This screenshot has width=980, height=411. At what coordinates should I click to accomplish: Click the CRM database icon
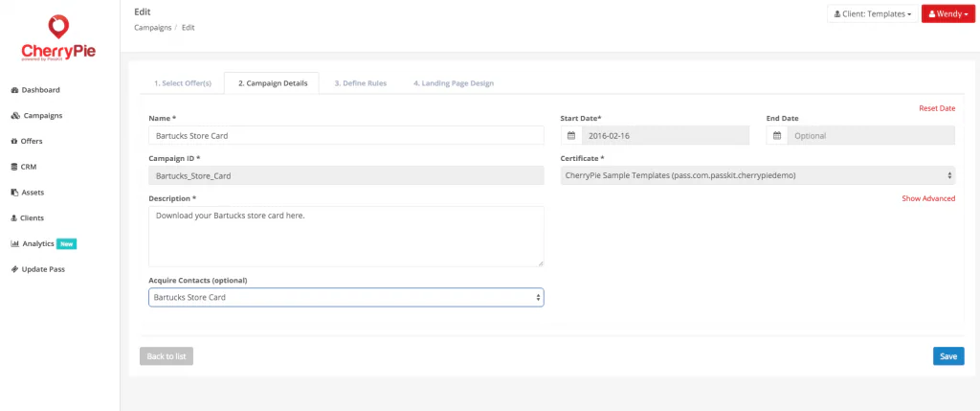14,167
